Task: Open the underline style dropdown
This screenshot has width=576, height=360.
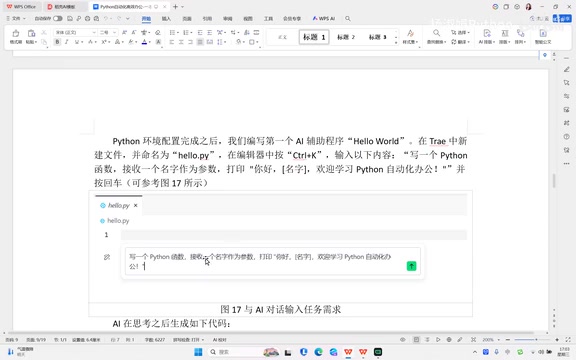Action: (81, 42)
